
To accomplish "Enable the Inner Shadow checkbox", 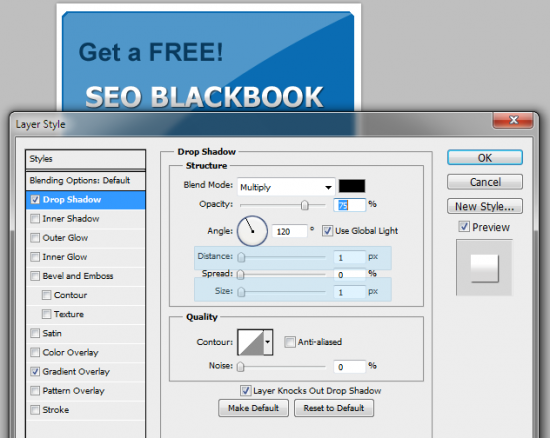I will (35, 219).
